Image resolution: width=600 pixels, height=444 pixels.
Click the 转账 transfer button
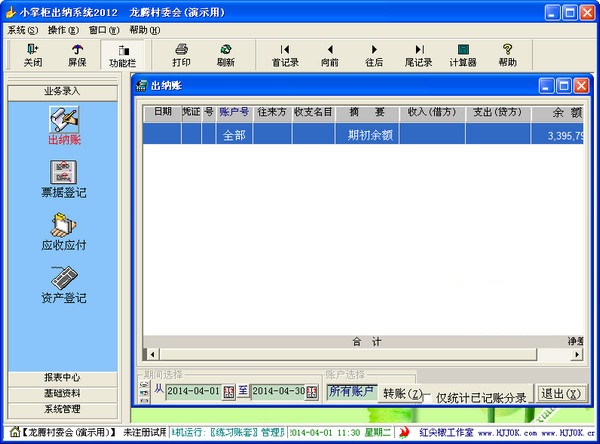(x=402, y=393)
